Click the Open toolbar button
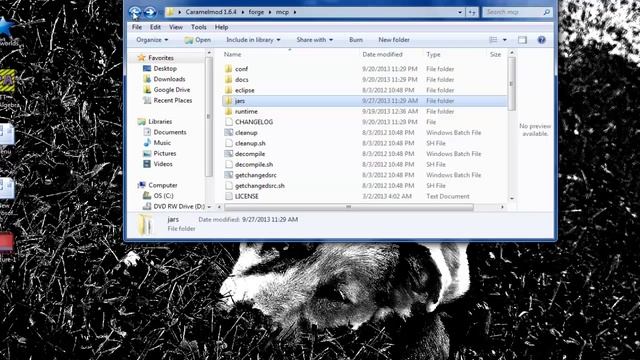 [x=198, y=40]
